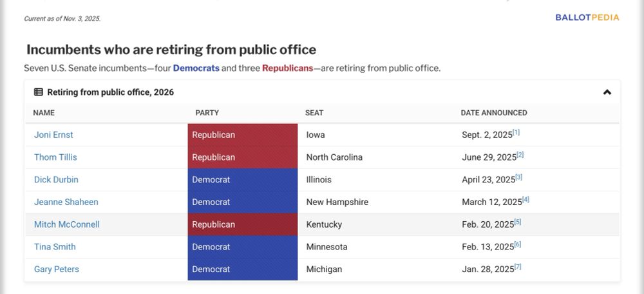
Task: Click the blue Democrats link in summary
Action: (196, 68)
